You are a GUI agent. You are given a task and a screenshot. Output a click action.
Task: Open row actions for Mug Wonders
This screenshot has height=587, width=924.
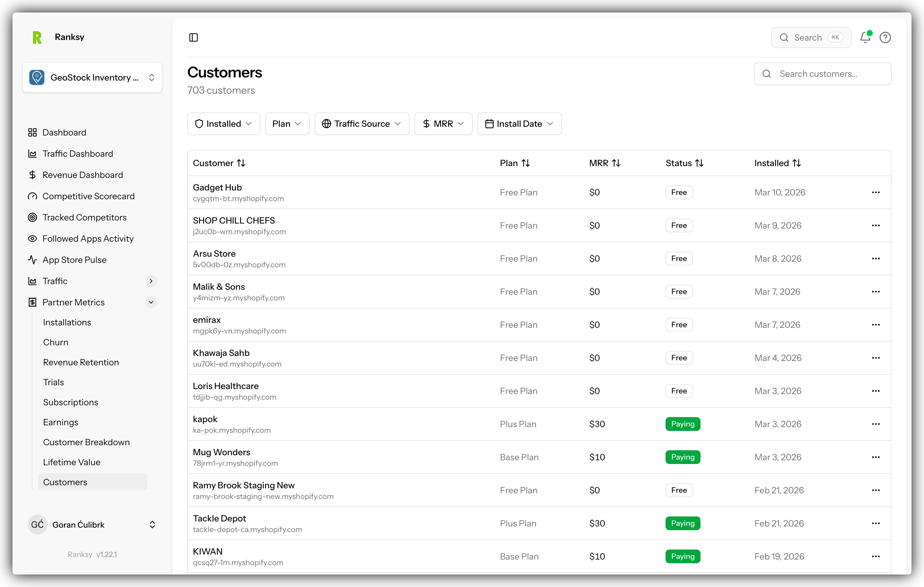[x=876, y=457]
